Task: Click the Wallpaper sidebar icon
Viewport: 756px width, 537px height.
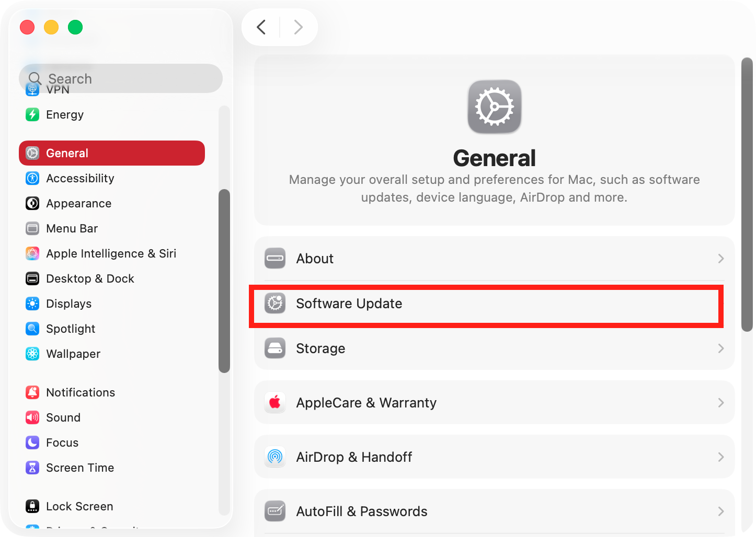Action: tap(32, 354)
